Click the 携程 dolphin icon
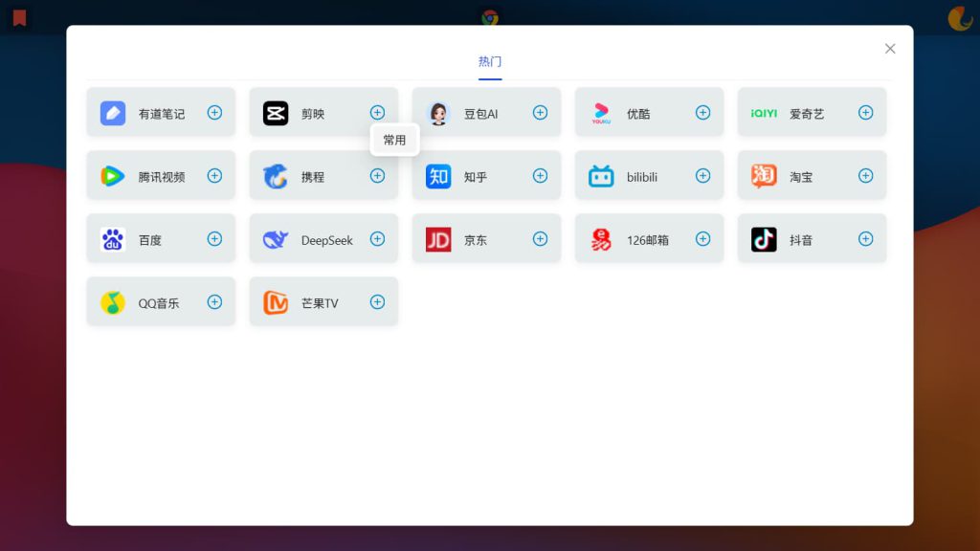 pos(276,175)
